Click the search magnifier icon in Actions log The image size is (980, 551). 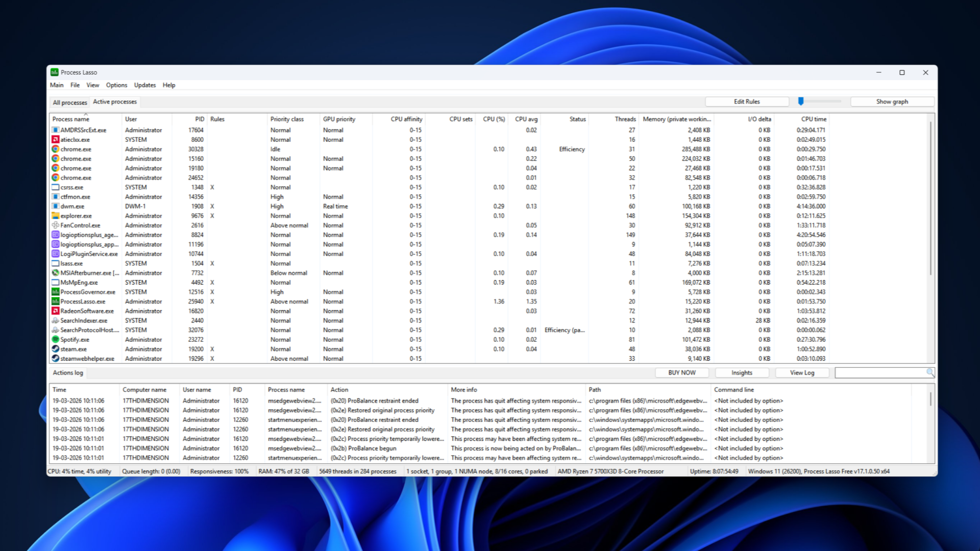[930, 372]
